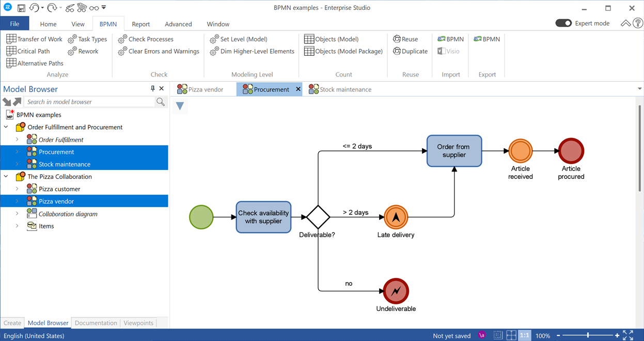Pin the Model Browser panel
Image resolution: width=644 pixels, height=341 pixels.
[152, 89]
